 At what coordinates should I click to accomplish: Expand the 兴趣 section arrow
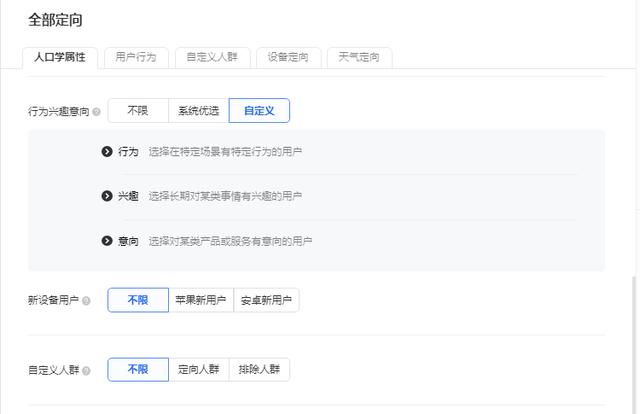107,196
